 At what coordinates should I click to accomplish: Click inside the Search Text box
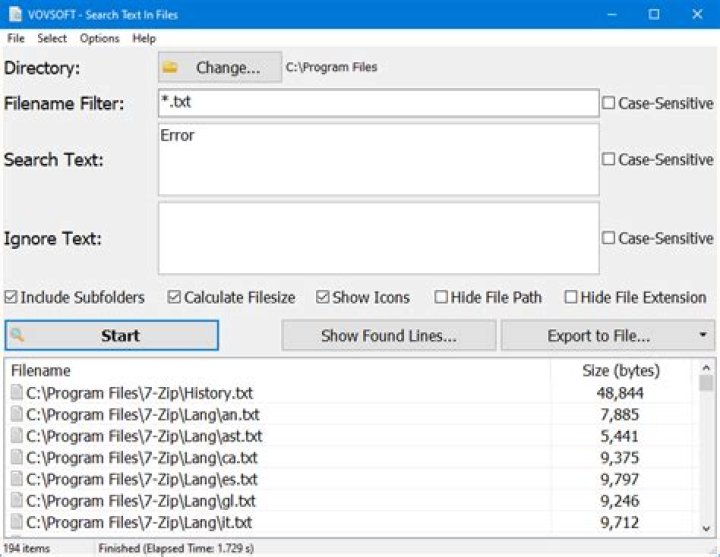(x=379, y=159)
